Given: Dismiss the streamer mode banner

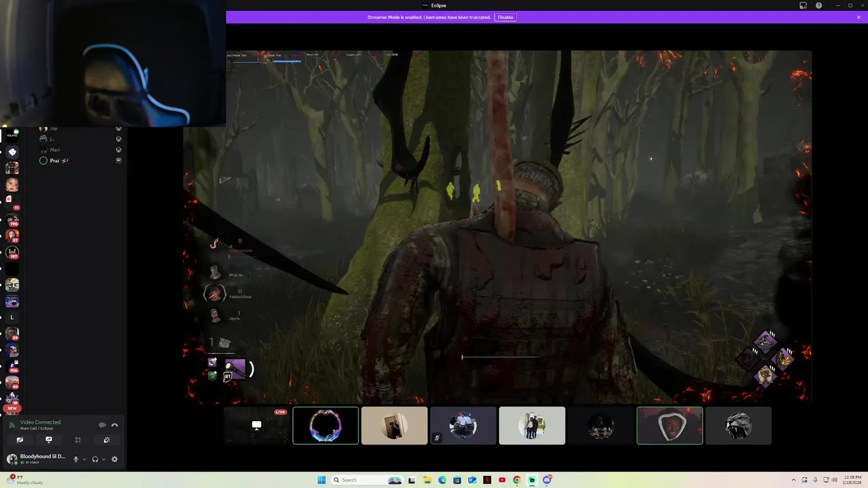Looking at the screenshot, I should click(859, 17).
